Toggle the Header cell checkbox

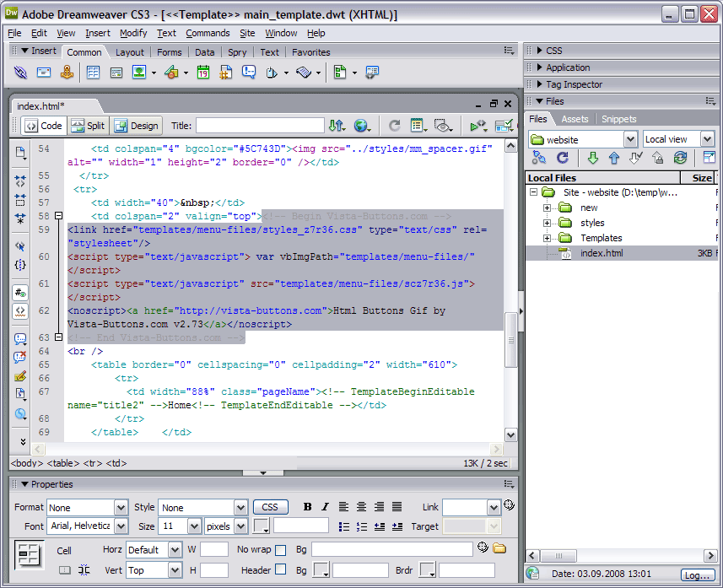[280, 569]
